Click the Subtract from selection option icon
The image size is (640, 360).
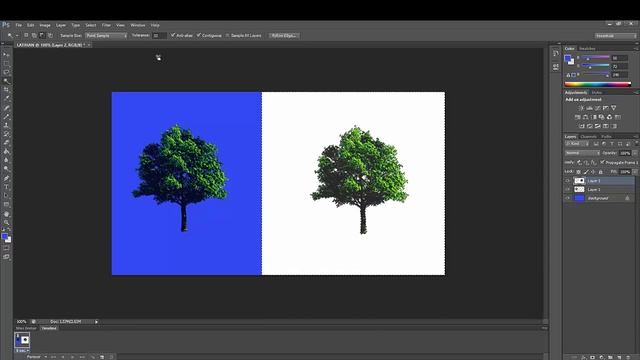(42, 36)
